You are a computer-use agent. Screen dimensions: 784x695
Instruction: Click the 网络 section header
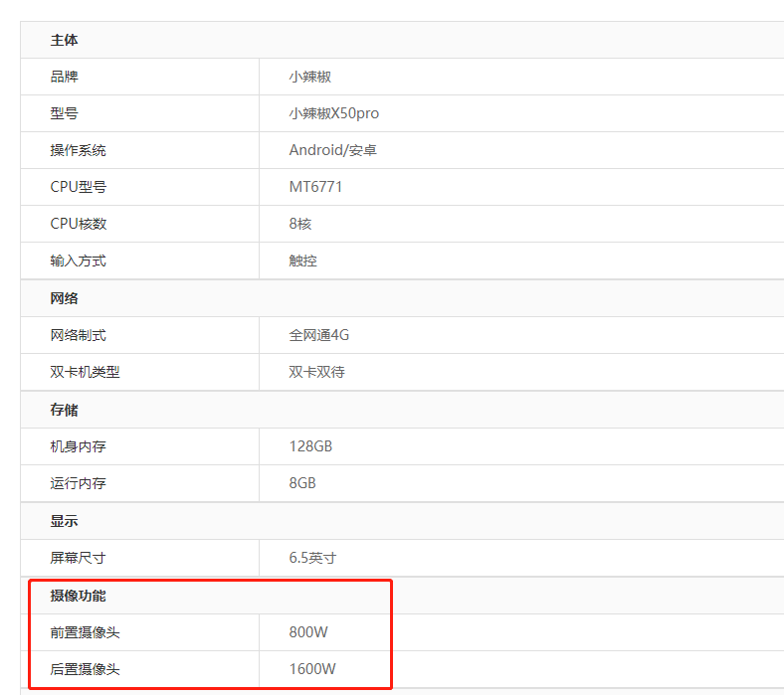coord(64,298)
